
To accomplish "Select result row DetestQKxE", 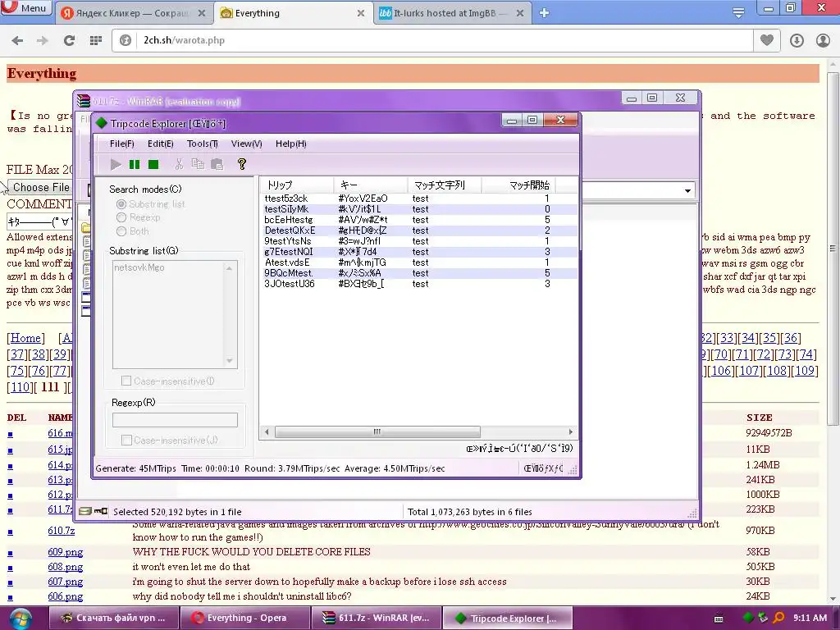I will pyautogui.click(x=419, y=231).
